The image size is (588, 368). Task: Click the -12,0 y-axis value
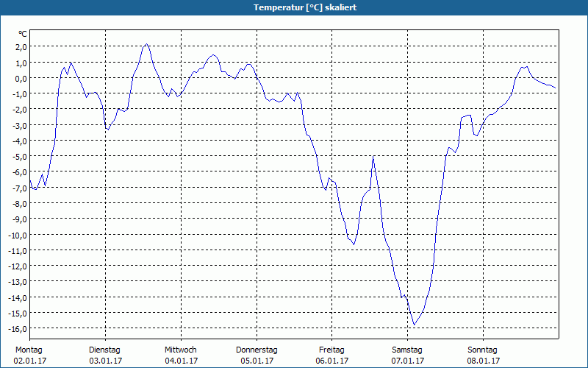18,266
